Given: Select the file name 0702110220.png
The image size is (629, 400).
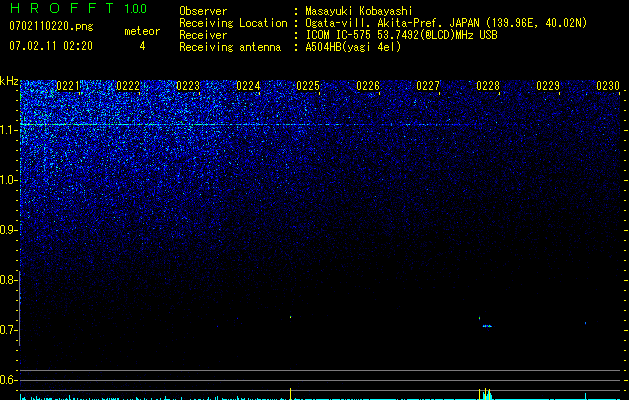Looking at the screenshot, I should tap(51, 27).
